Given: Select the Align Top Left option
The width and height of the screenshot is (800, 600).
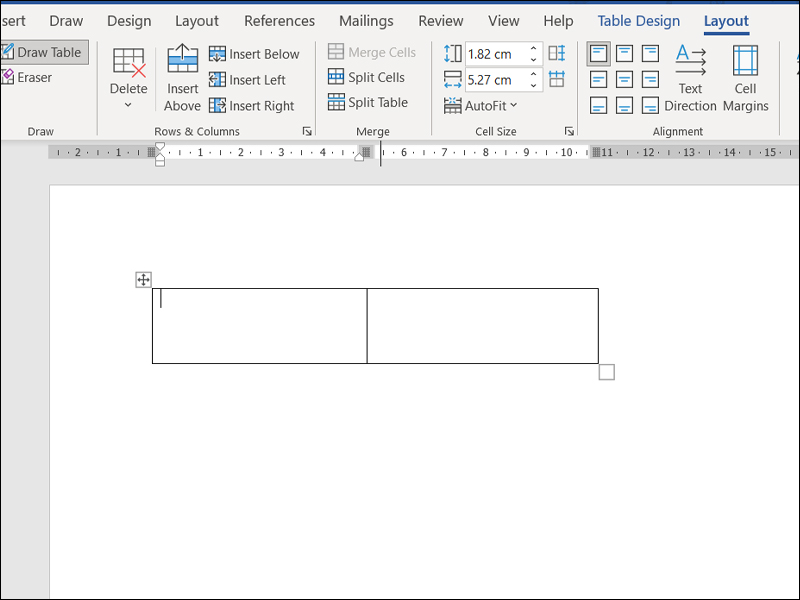Looking at the screenshot, I should pos(598,53).
